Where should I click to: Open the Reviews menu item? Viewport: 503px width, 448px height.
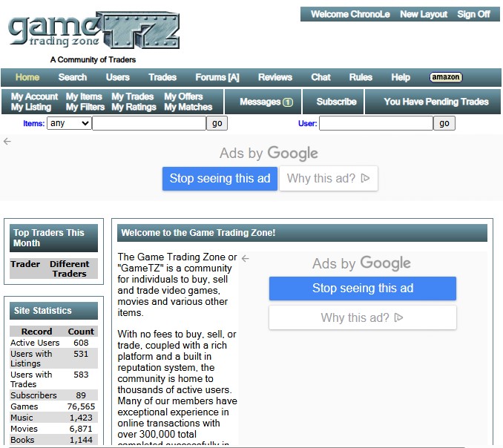pos(275,77)
